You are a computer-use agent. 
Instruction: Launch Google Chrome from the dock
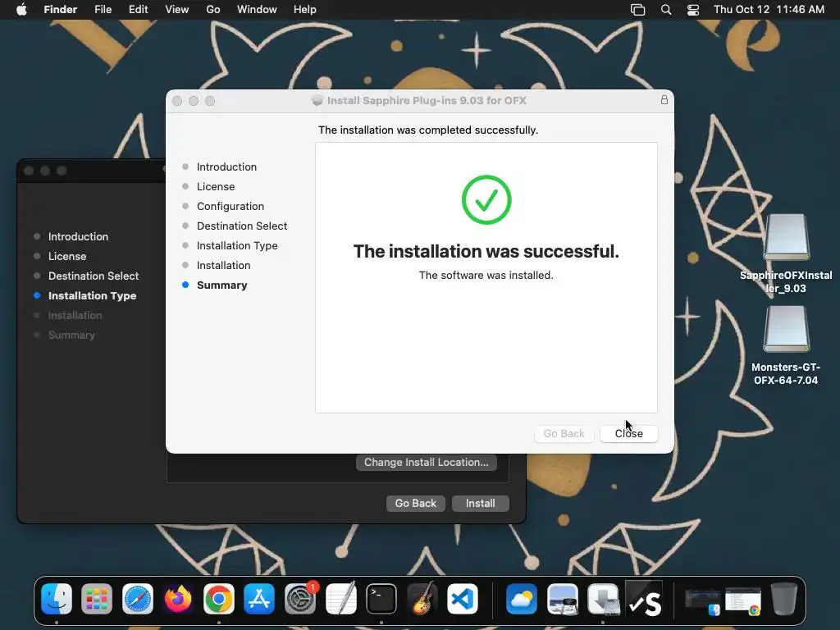[218, 598]
